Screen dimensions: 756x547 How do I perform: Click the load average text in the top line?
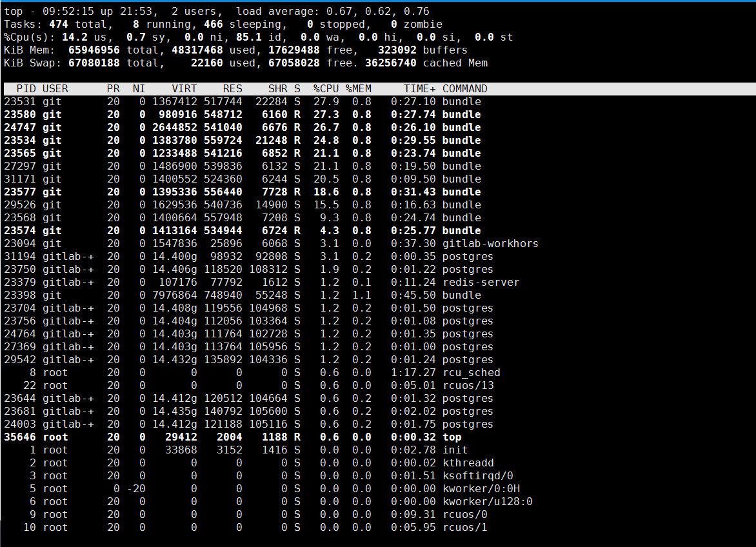pos(333,11)
